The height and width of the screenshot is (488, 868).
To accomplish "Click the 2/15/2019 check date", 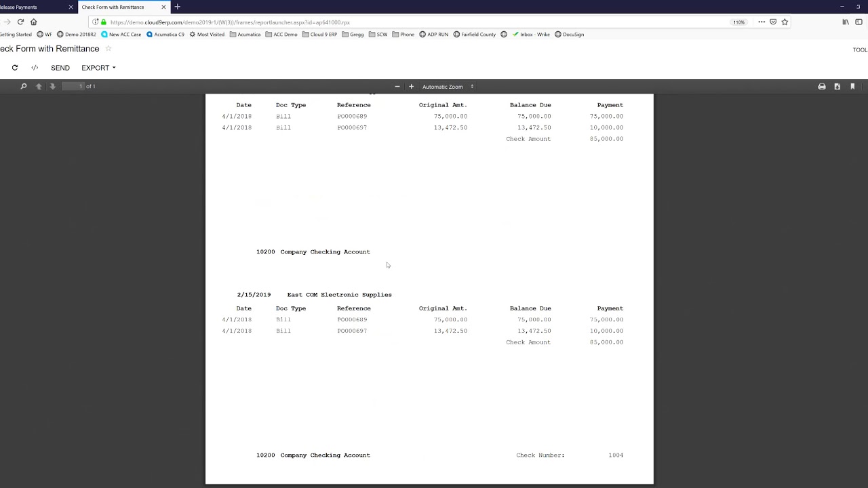I will (254, 295).
